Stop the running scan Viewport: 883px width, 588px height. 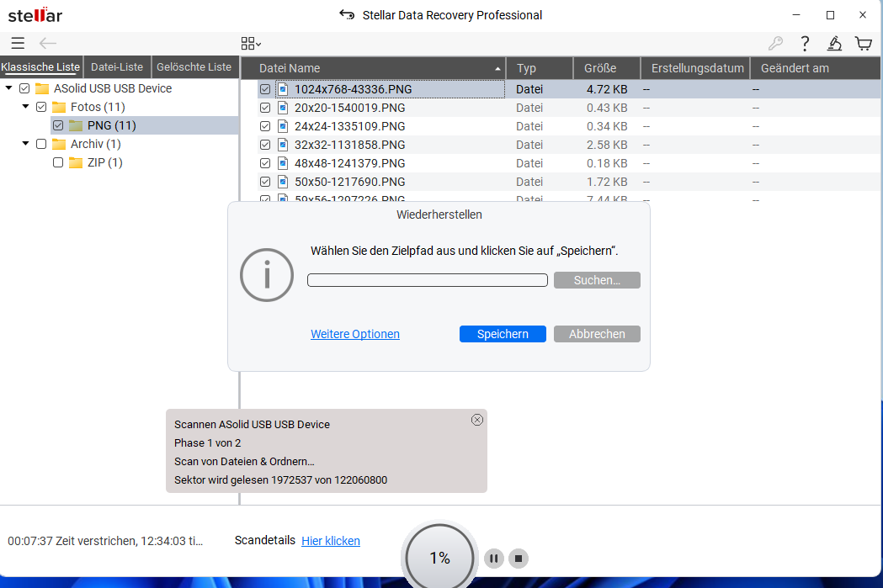point(519,558)
